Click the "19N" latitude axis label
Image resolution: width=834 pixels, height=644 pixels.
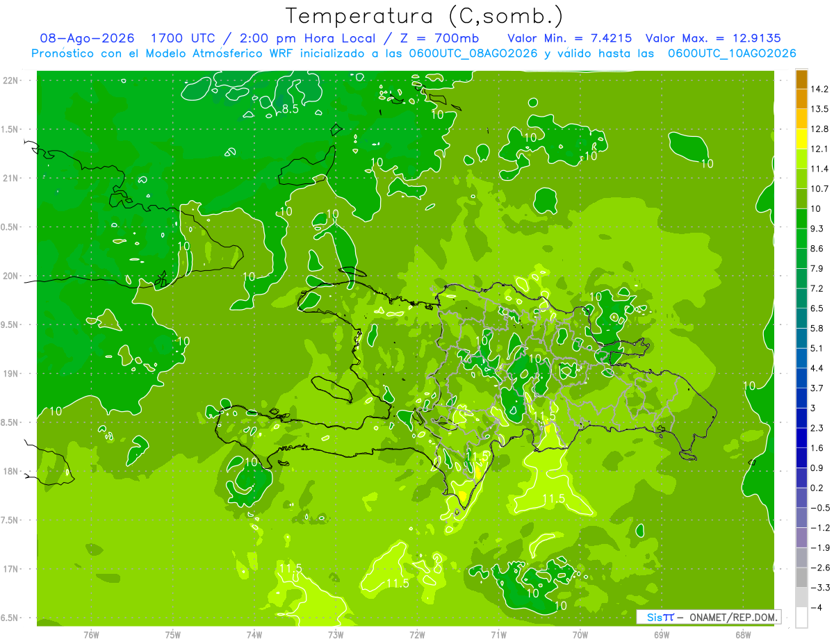point(11,374)
